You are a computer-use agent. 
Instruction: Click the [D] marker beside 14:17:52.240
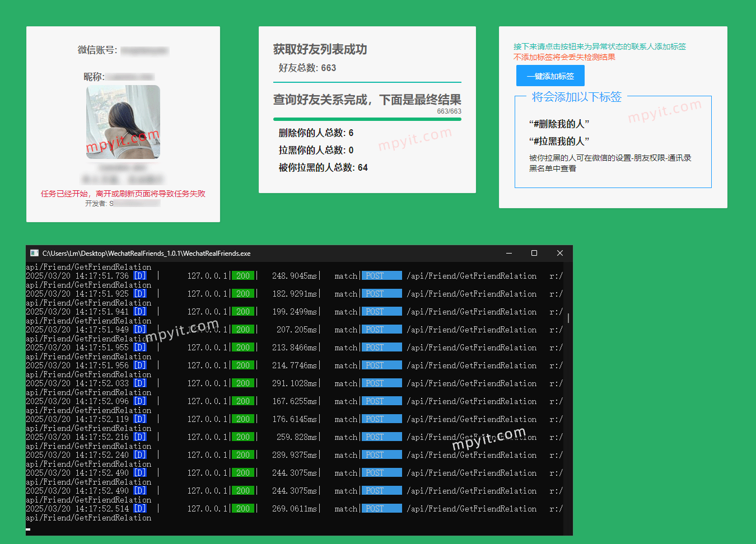(140, 455)
